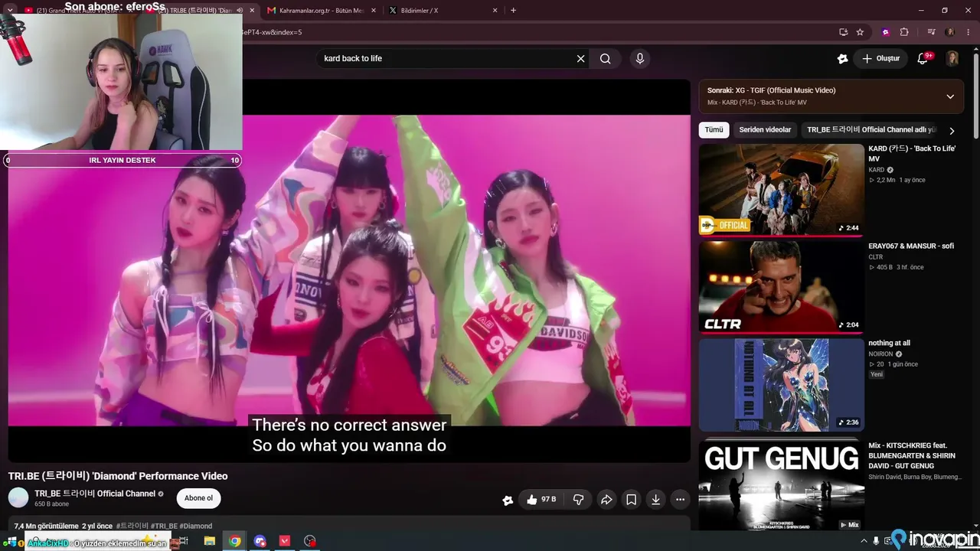The image size is (980, 551).
Task: Open Chrome extensions puzzle icon
Action: 904,32
